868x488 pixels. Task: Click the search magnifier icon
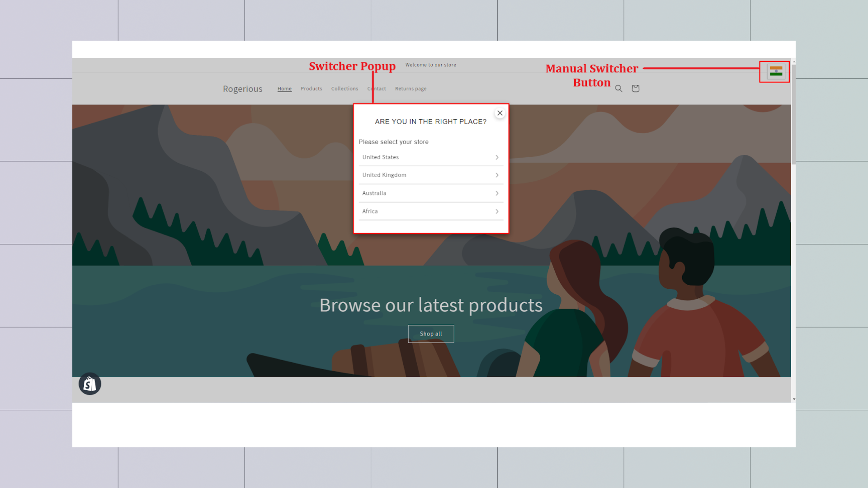618,89
